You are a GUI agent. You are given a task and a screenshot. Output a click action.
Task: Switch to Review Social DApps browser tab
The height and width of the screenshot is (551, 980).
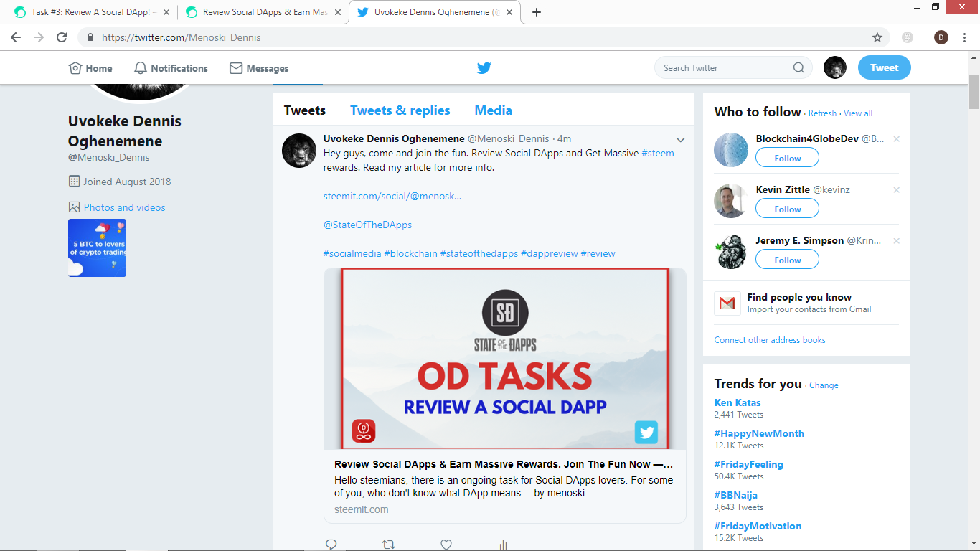click(263, 12)
